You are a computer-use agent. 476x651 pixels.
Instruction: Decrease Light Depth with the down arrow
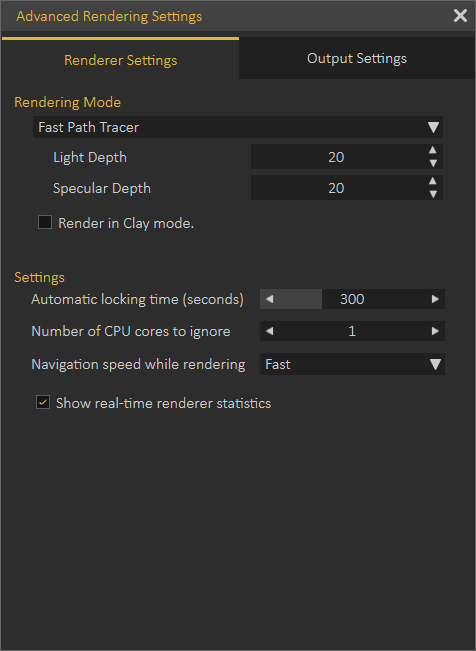(433, 163)
